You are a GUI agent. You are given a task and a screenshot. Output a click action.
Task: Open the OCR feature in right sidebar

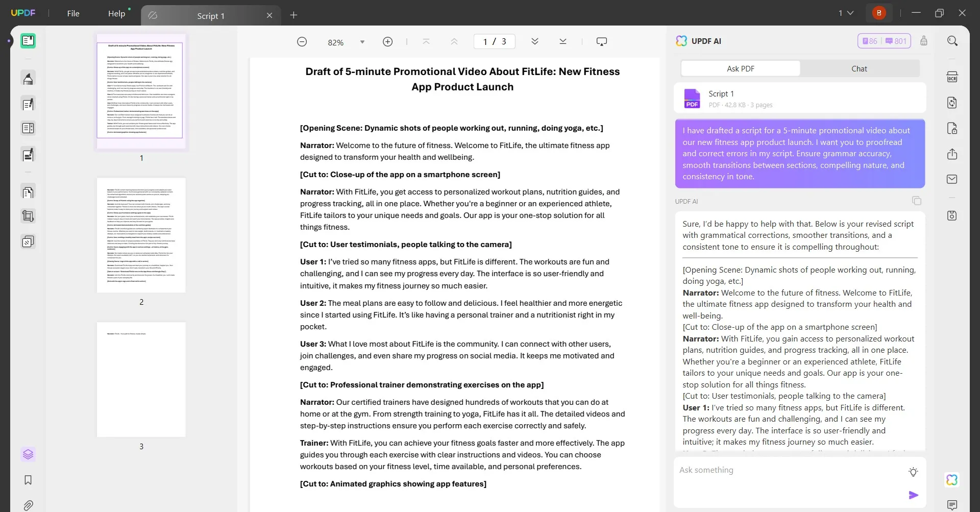952,76
